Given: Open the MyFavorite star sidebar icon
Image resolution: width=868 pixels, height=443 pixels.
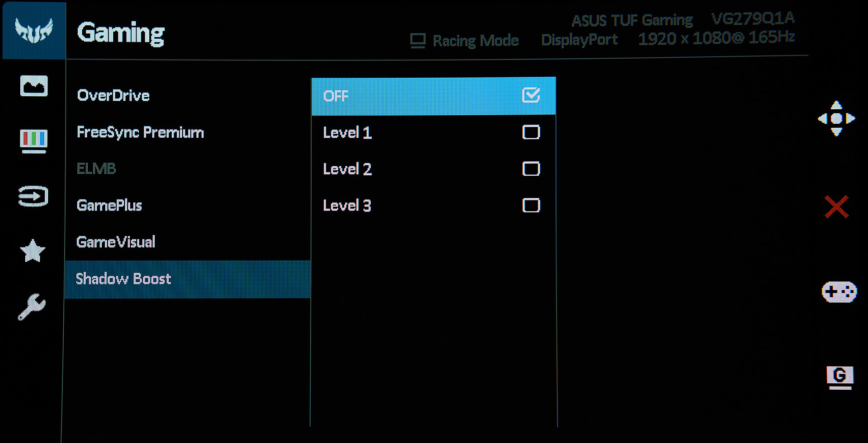Looking at the screenshot, I should click(33, 251).
